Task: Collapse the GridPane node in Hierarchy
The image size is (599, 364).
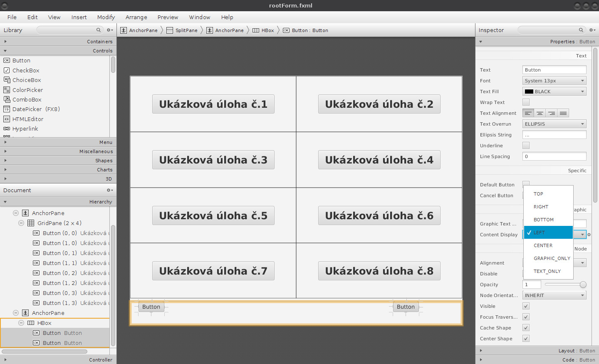Action: pos(21,223)
